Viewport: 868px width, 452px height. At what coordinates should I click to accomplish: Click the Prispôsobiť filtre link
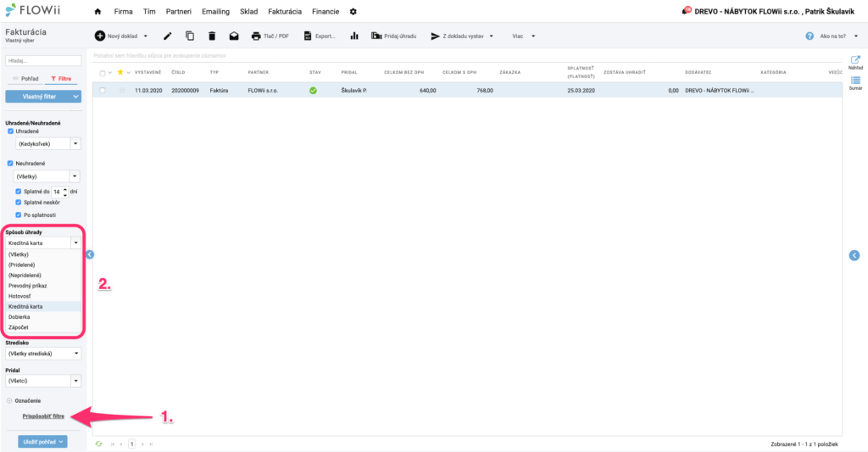43,416
